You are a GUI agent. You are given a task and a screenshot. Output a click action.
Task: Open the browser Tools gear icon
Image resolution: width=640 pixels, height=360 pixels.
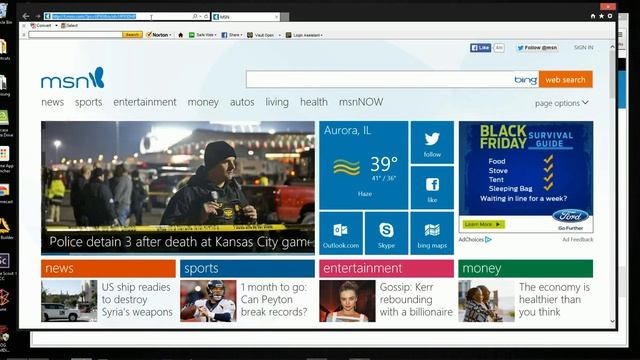pyautogui.click(x=610, y=16)
